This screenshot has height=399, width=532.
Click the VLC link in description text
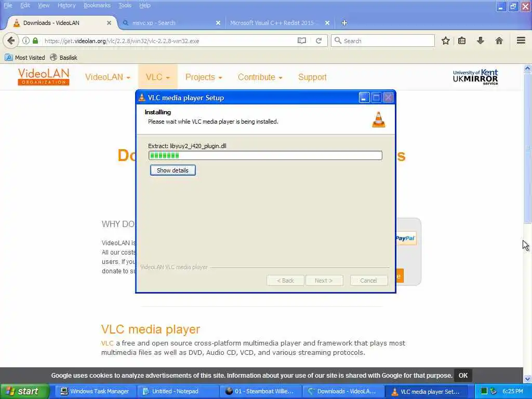pyautogui.click(x=107, y=343)
